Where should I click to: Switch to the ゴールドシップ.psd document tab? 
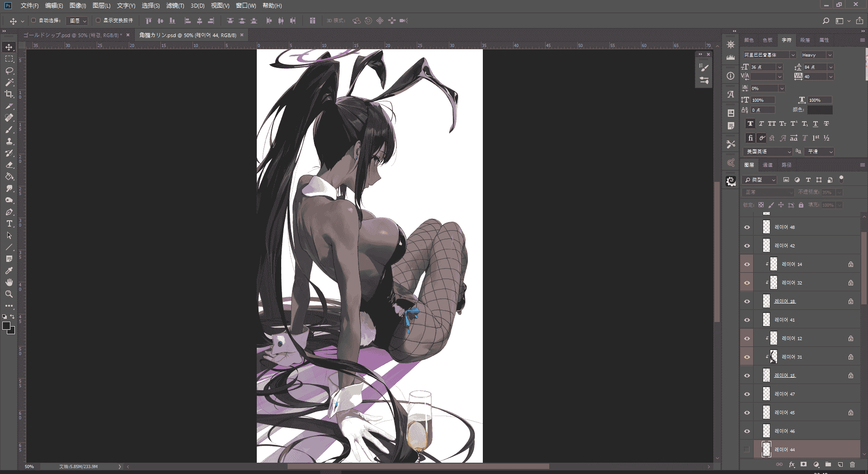click(72, 35)
